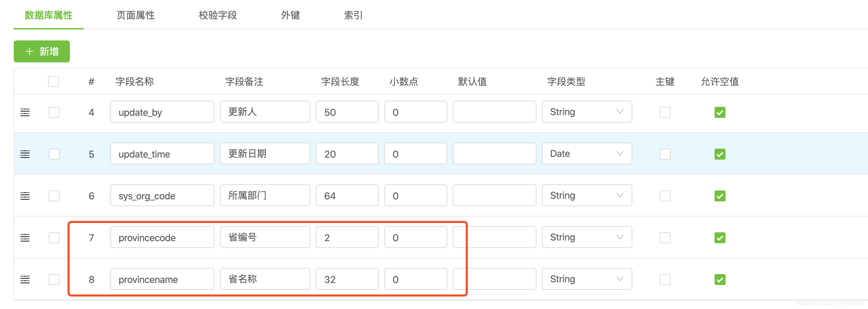Screen dimensions: 868x309
Task: Check the select-all checkbox in the table header
Action: click(53, 81)
